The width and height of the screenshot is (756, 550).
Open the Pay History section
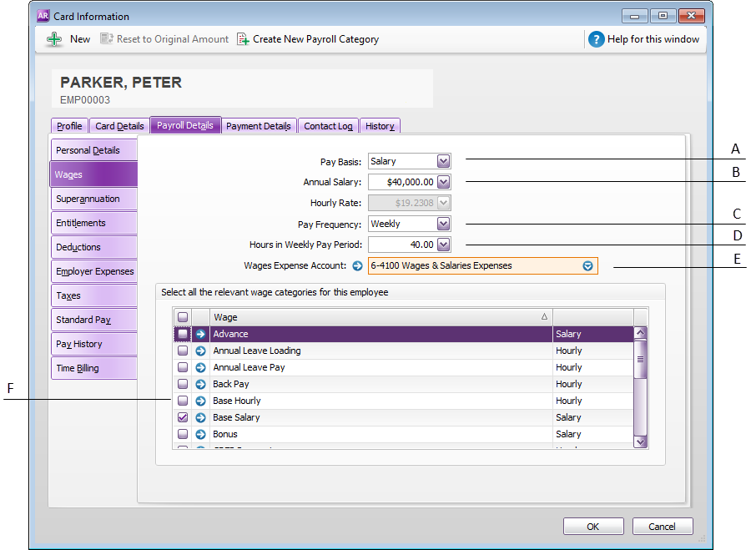click(94, 344)
